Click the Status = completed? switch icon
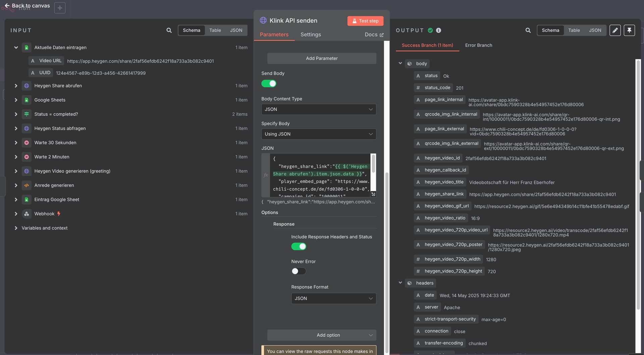Screen dimensions: 644x355 26,114
